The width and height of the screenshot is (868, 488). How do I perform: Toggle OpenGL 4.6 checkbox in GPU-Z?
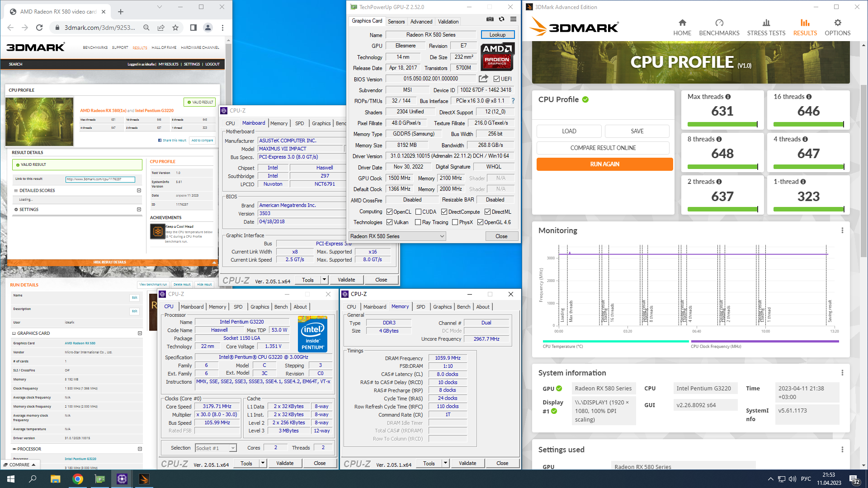(480, 222)
